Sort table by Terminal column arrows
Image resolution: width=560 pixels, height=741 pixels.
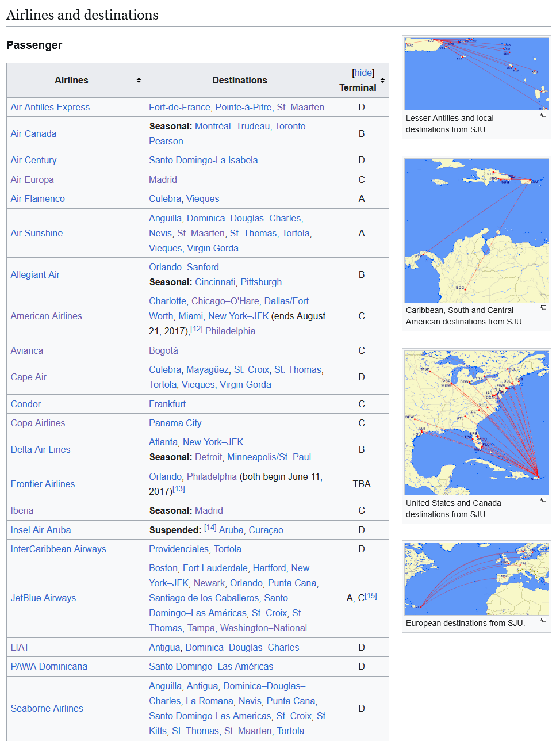[382, 81]
